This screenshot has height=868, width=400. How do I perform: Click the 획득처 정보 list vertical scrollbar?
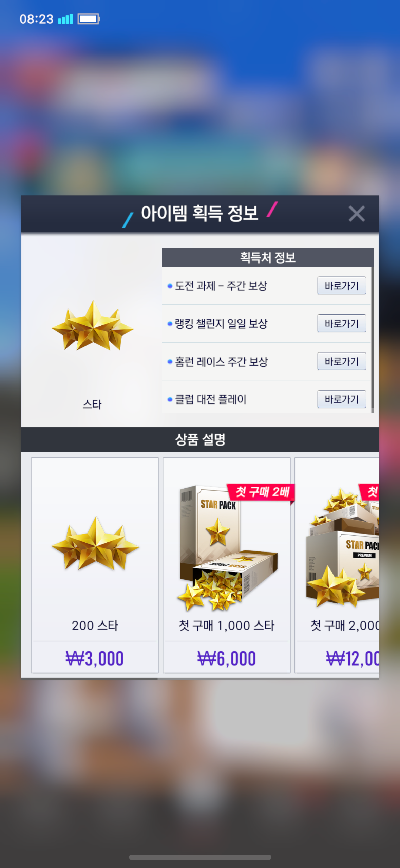372,340
